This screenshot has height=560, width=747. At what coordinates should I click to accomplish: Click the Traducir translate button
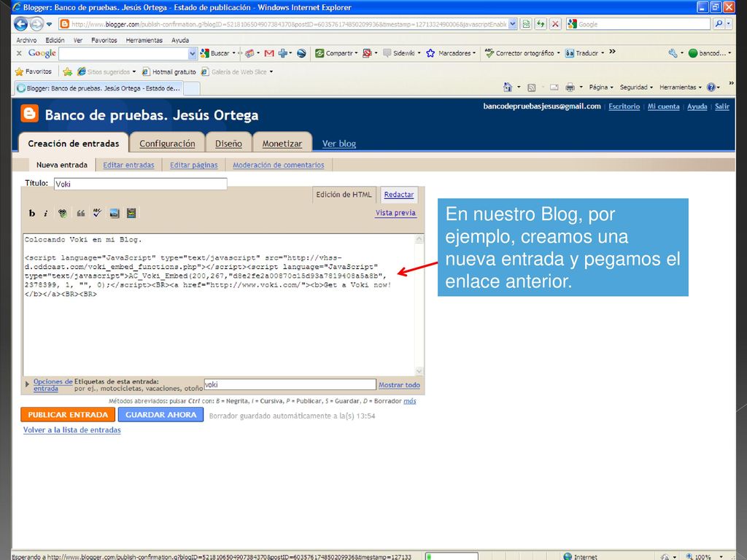pos(584,53)
